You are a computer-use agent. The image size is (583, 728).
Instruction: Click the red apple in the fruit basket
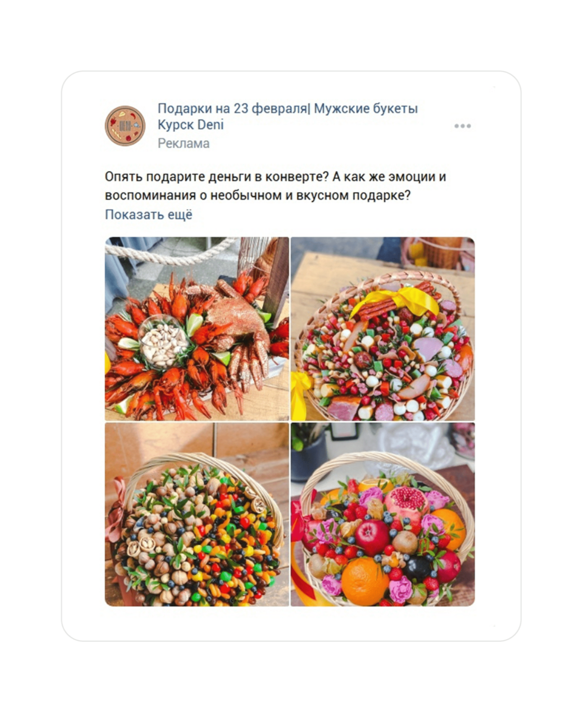click(372, 537)
